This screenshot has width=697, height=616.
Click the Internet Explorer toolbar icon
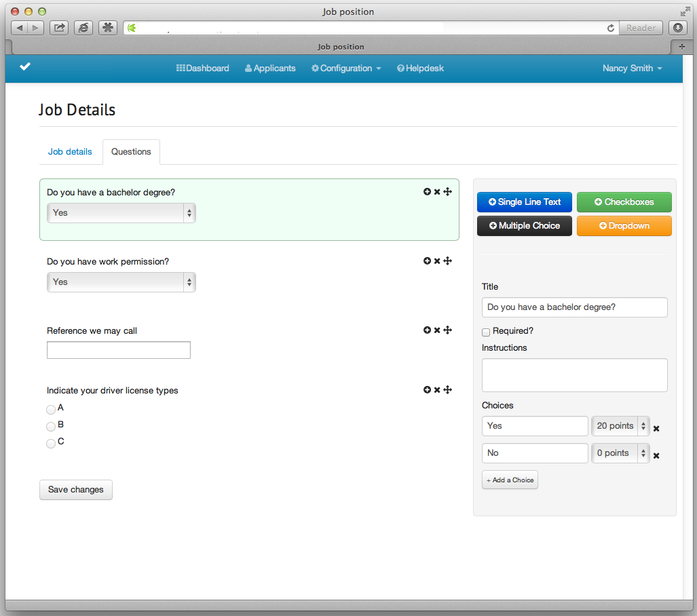click(x=83, y=28)
